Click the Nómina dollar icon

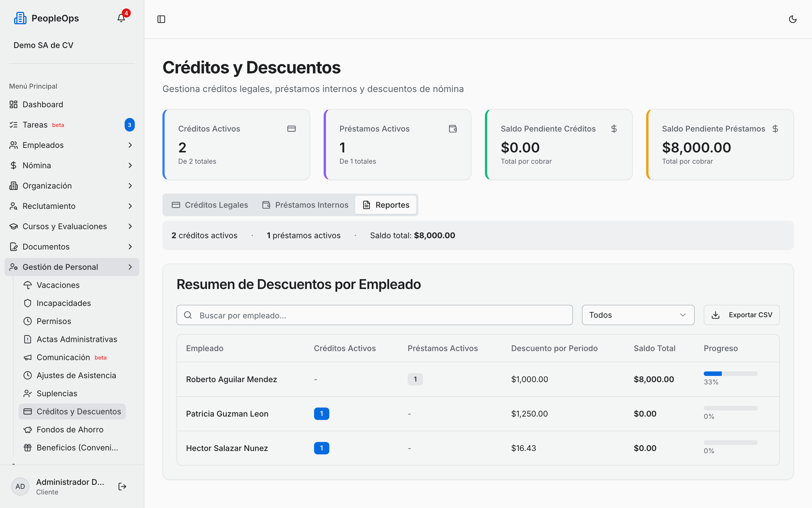click(14, 165)
